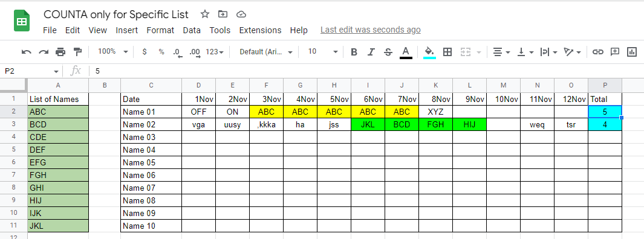Select Total cell showing 4
Image resolution: width=644 pixels, height=239 pixels.
pyautogui.click(x=605, y=124)
